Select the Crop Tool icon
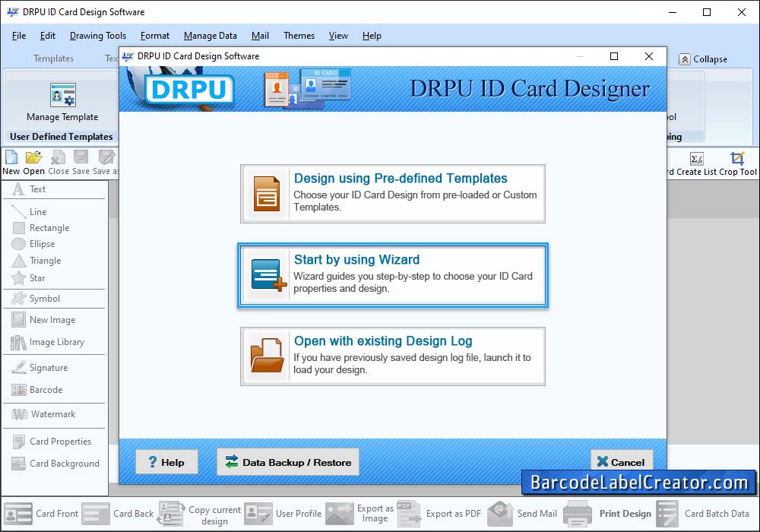The image size is (760, 532). [737, 159]
